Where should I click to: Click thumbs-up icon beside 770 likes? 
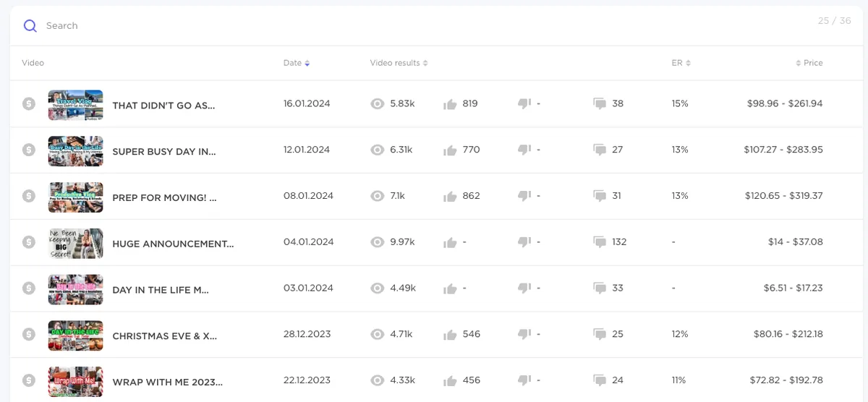[x=450, y=150]
